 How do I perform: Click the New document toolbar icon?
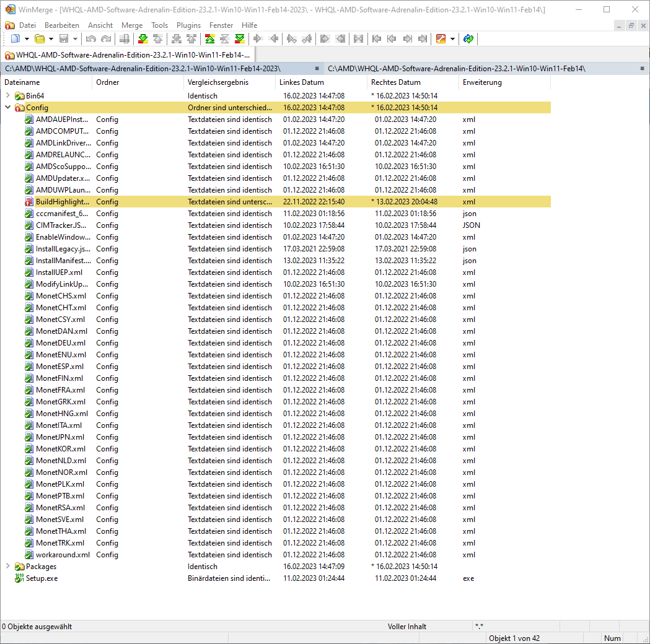pos(15,39)
